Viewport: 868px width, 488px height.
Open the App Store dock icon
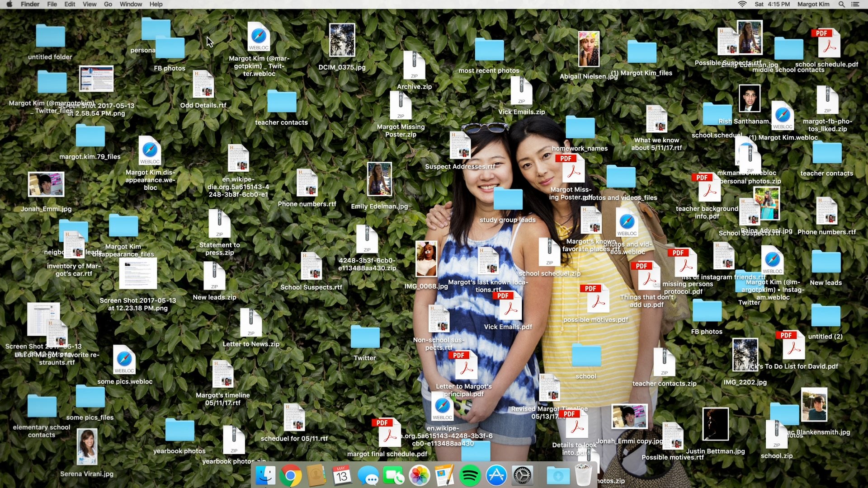click(x=496, y=476)
